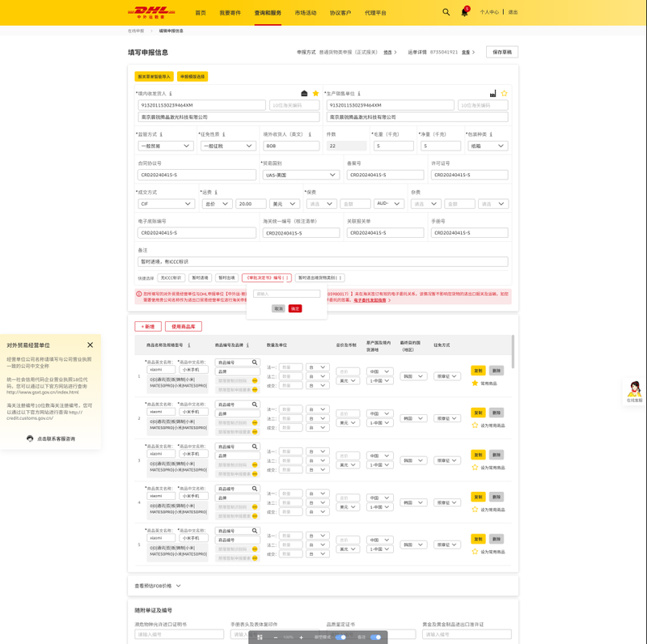This screenshot has width=647, height=644.
Task: Go to 首页 in the top navigation
Action: [x=201, y=13]
